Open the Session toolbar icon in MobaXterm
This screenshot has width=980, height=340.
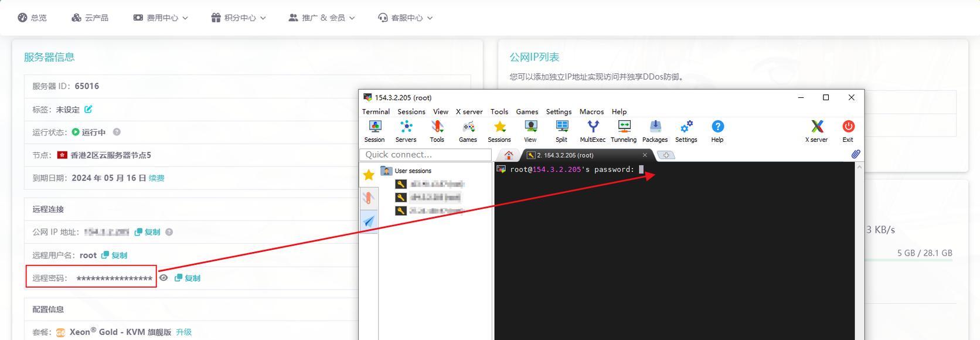click(375, 131)
